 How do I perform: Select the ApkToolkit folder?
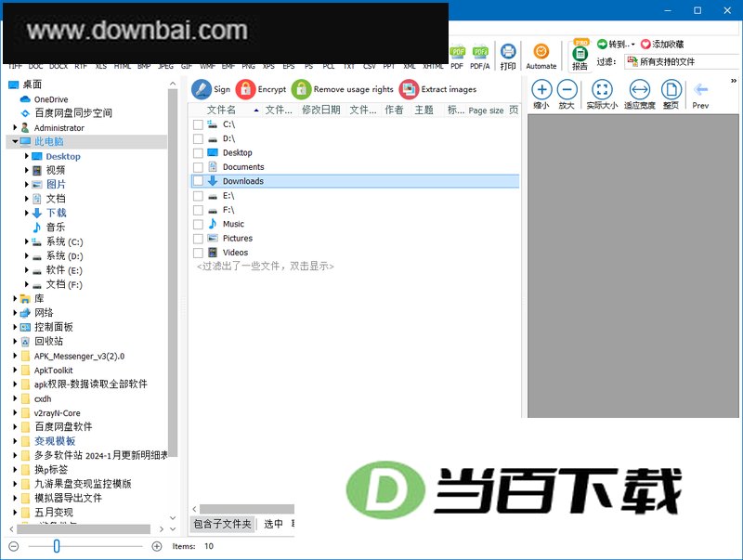54,371
